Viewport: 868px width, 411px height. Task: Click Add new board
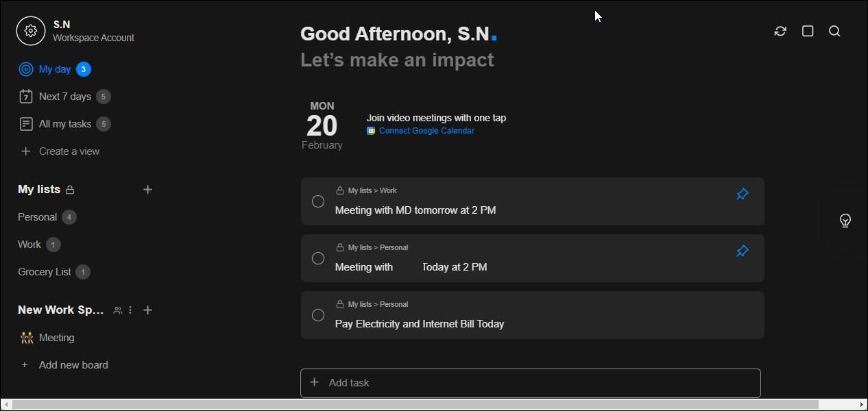73,365
